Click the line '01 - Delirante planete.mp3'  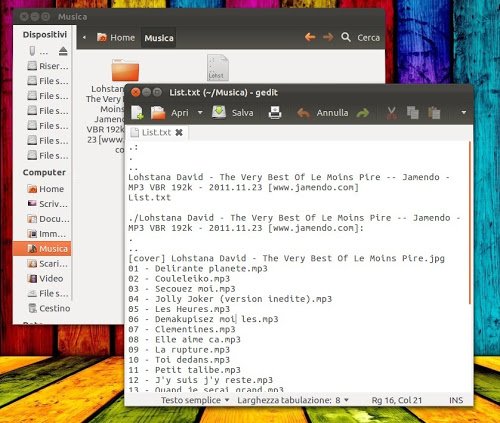click(x=198, y=269)
